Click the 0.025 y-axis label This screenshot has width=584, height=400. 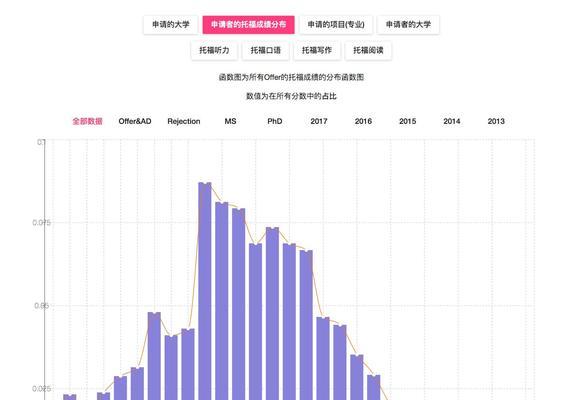click(x=41, y=389)
